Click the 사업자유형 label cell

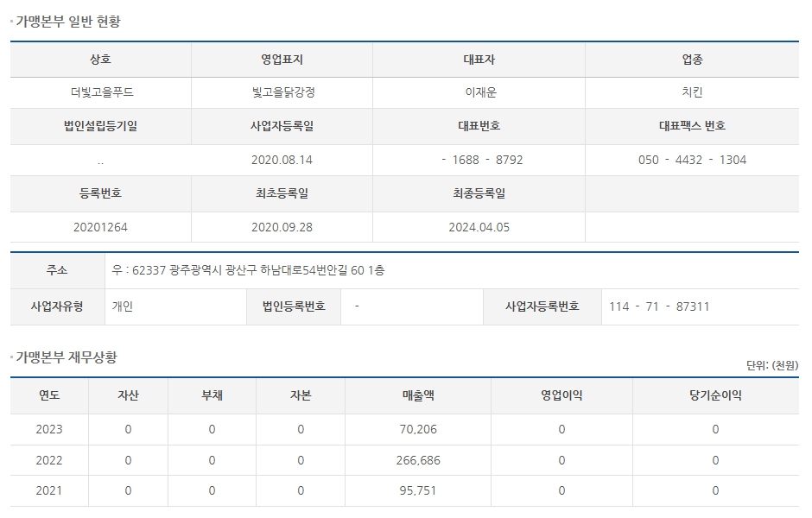[58, 306]
